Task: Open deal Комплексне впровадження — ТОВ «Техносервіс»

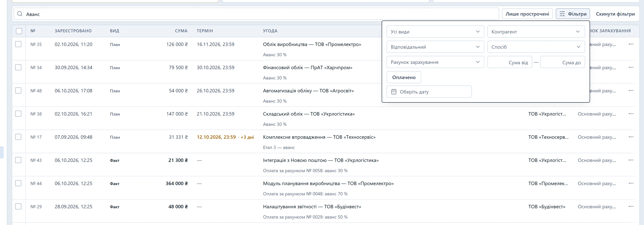Action: coord(319,137)
